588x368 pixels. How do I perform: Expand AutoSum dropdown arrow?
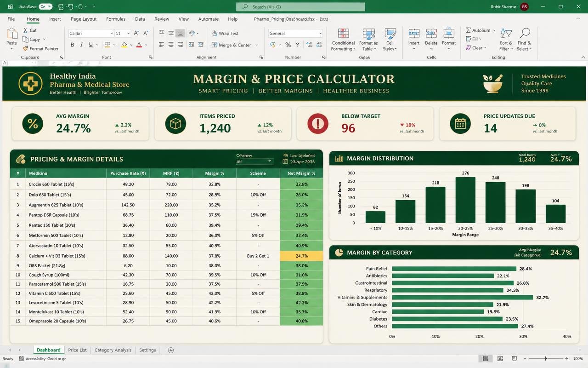494,30
